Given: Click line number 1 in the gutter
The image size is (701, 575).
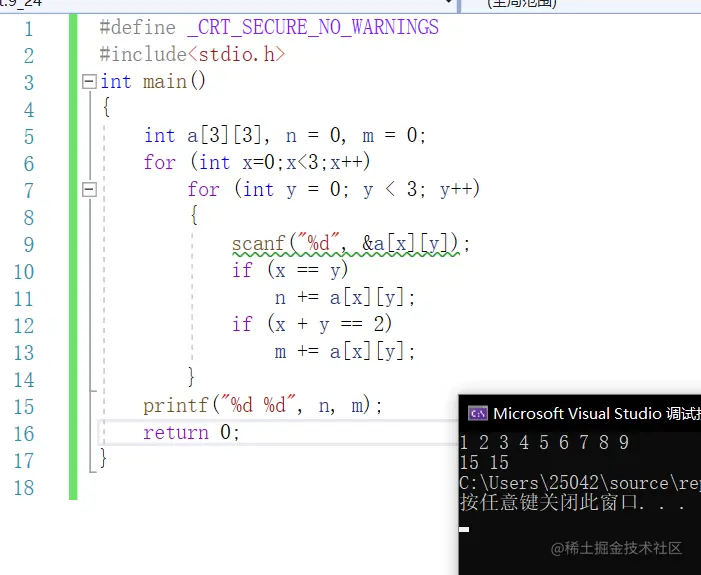Looking at the screenshot, I should coord(29,29).
